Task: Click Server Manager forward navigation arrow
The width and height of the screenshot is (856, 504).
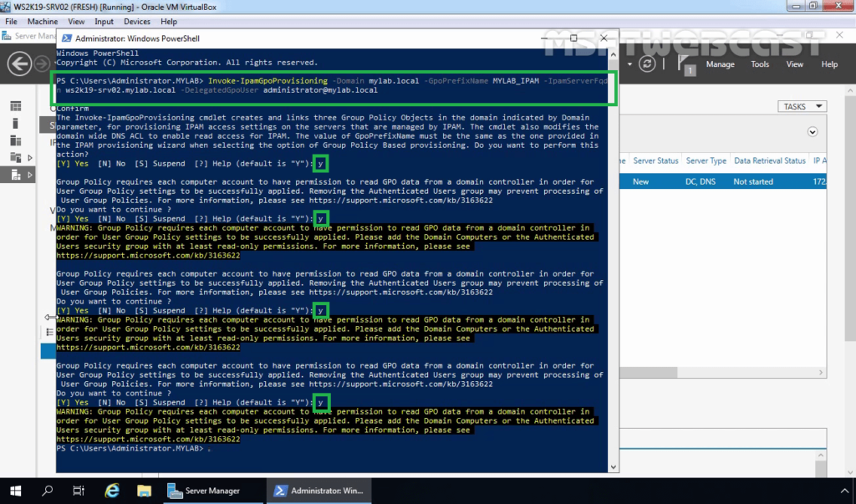Action: pyautogui.click(x=42, y=64)
